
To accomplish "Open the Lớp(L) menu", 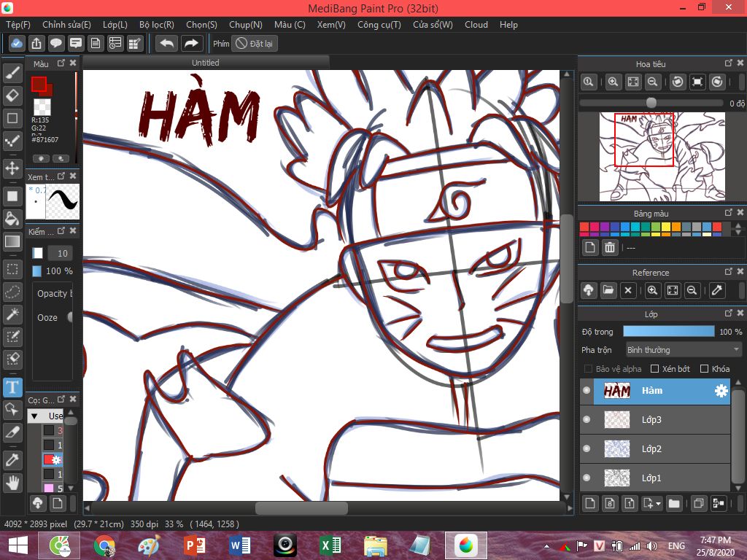I will tap(115, 25).
